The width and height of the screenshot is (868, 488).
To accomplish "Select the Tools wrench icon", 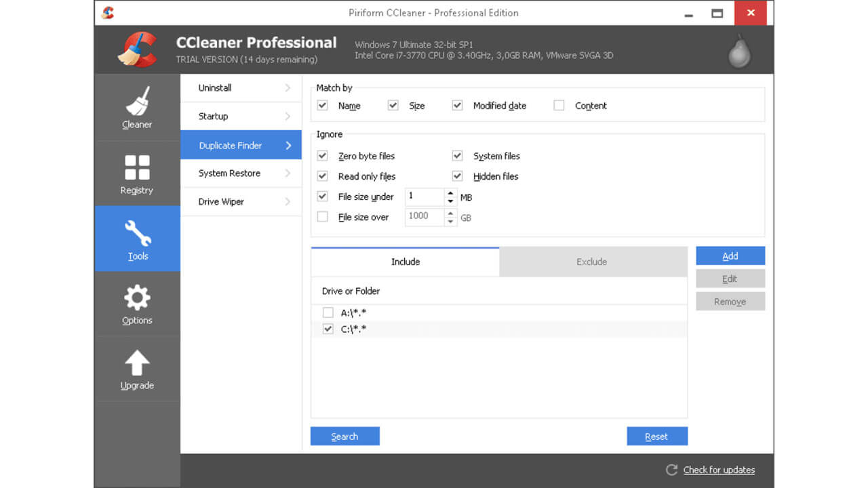I will (x=137, y=237).
